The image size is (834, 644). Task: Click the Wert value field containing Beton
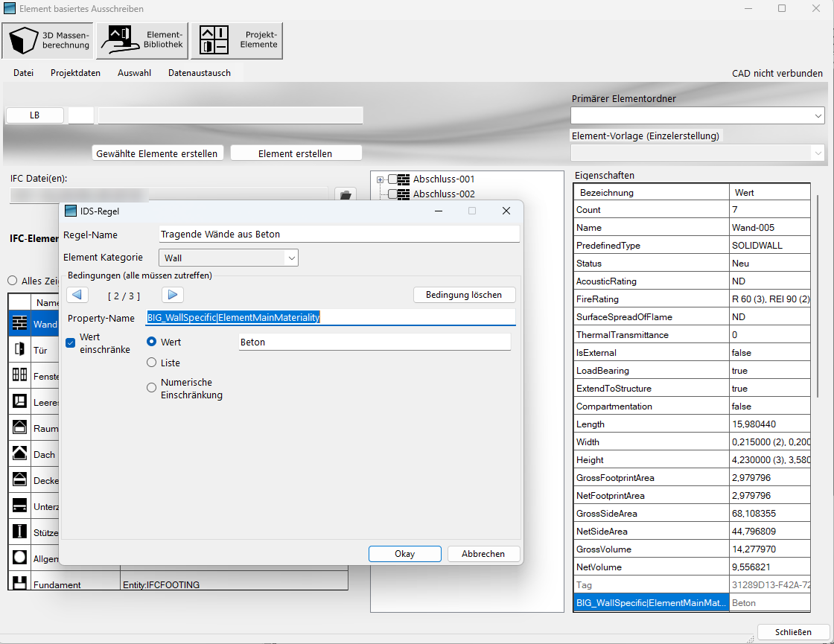(375, 342)
